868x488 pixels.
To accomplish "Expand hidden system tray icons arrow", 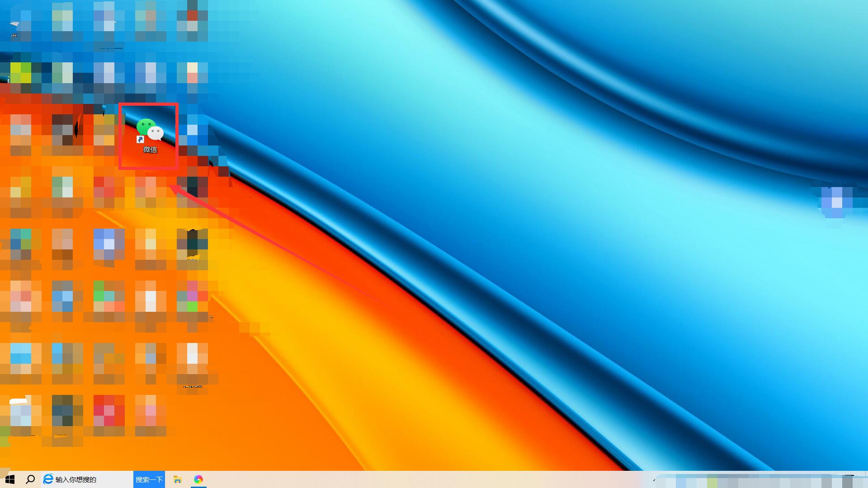I will click(654, 479).
